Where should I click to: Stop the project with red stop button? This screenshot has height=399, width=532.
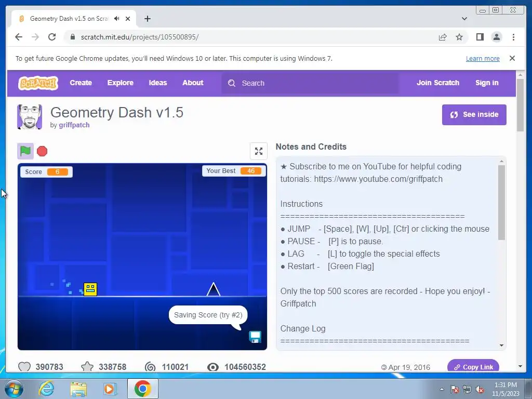click(42, 151)
